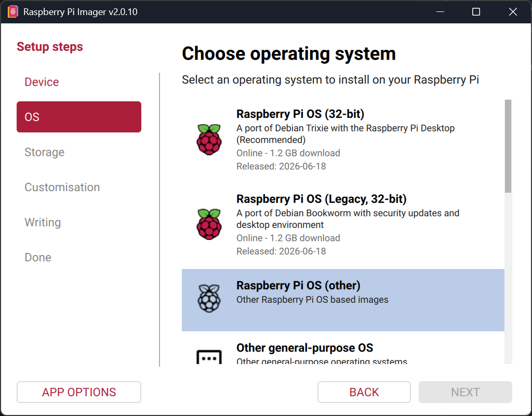Click the OS list vertical scrollbar thumb
The image size is (532, 416).
(508, 146)
